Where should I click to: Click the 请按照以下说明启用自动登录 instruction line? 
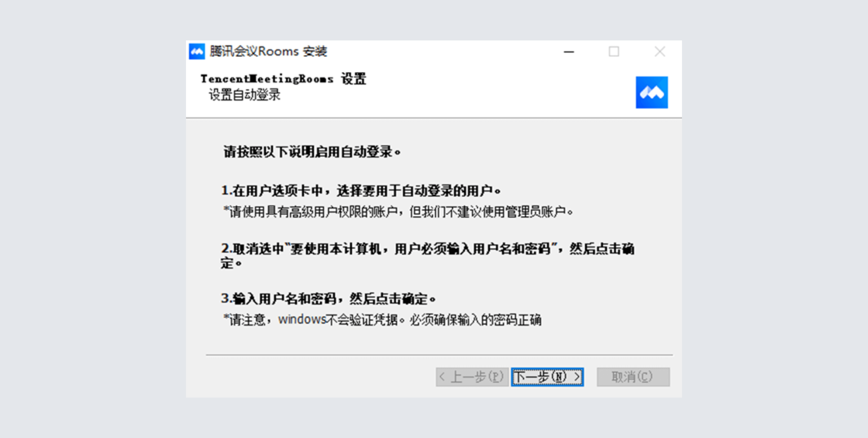click(312, 152)
